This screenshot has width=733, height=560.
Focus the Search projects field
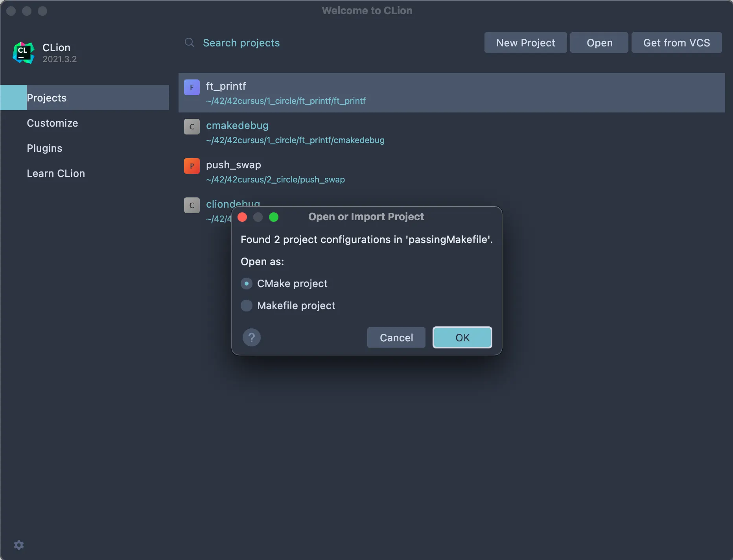click(x=330, y=42)
